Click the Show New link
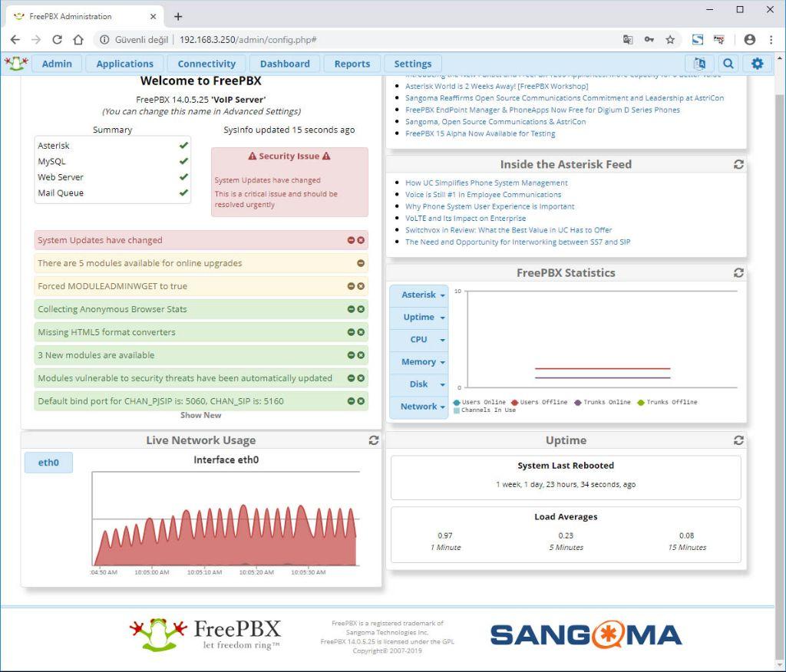This screenshot has width=786, height=672. [x=201, y=415]
